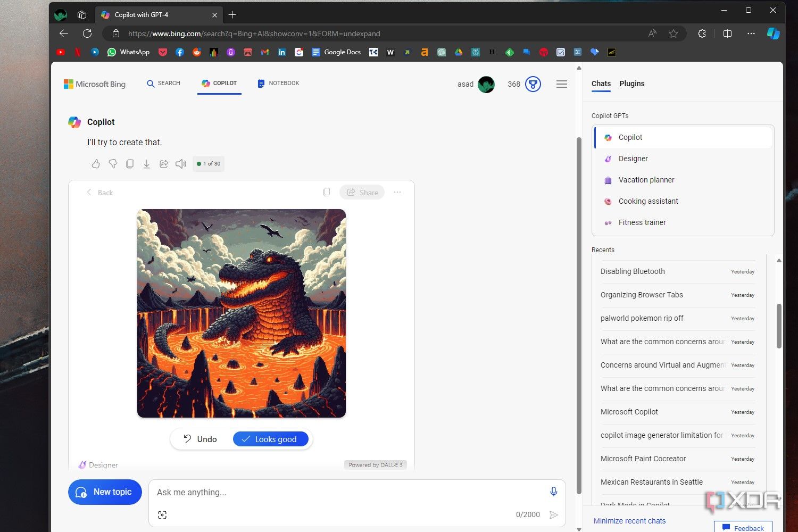Switch to the Chats tab in sidebar
The image size is (798, 532).
tap(601, 84)
